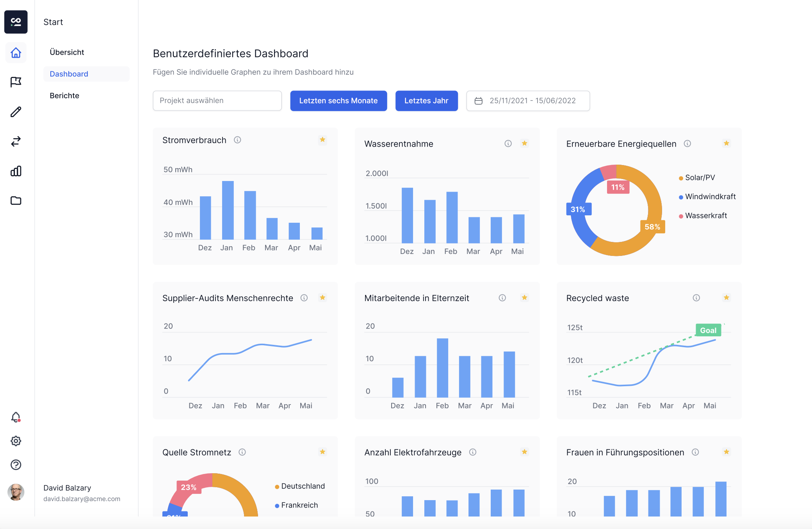Click the Letztes Jahr button
The image size is (812, 529).
tap(426, 101)
